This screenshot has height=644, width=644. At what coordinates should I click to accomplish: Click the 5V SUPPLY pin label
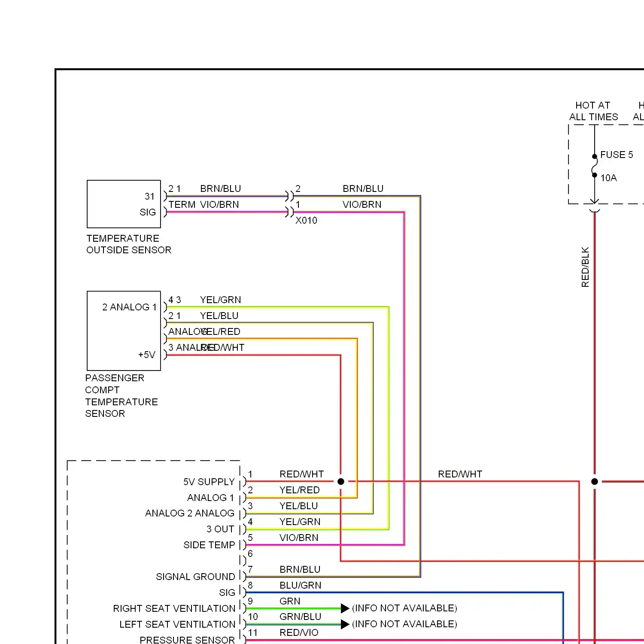(209, 482)
